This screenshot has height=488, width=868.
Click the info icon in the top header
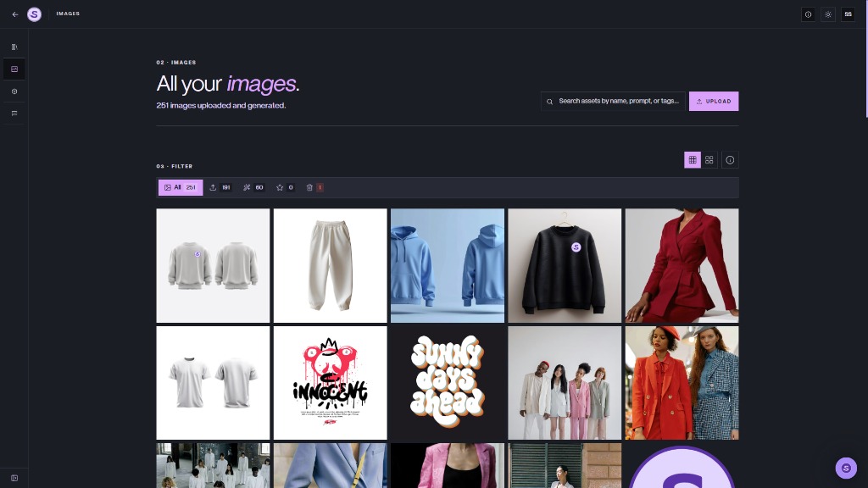[x=808, y=14]
